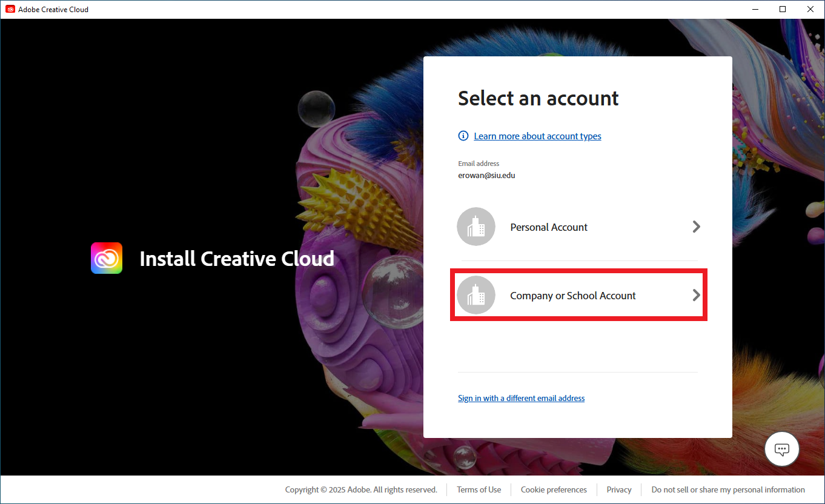Click the info icon beside Learn more
This screenshot has height=504, width=825.
pos(463,136)
